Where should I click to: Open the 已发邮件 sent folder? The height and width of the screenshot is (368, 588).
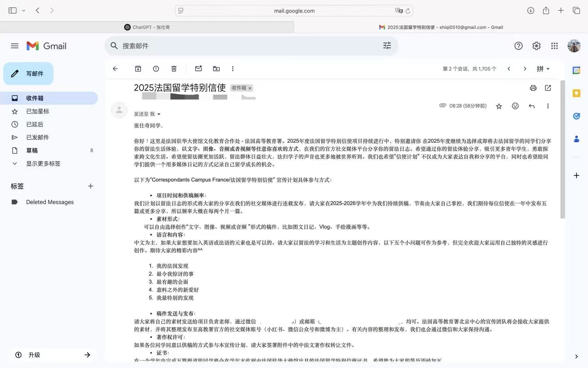(x=49, y=137)
